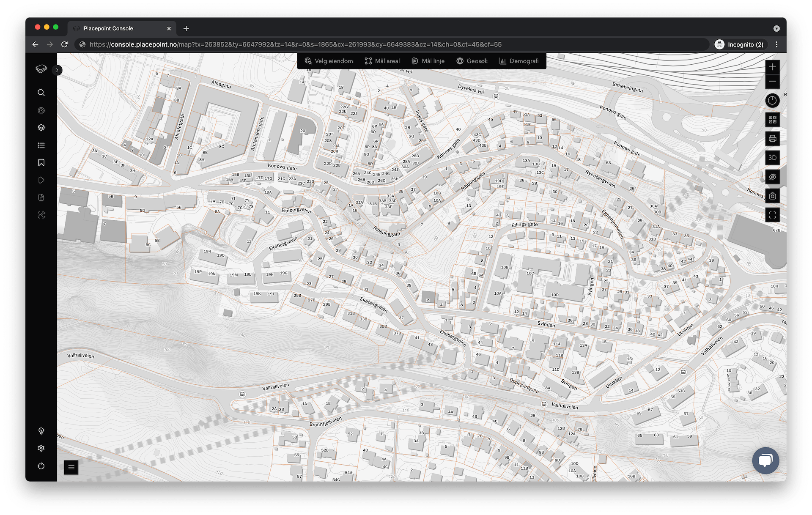Open the QR code grid icon
The height and width of the screenshot is (515, 812).
pos(772,120)
